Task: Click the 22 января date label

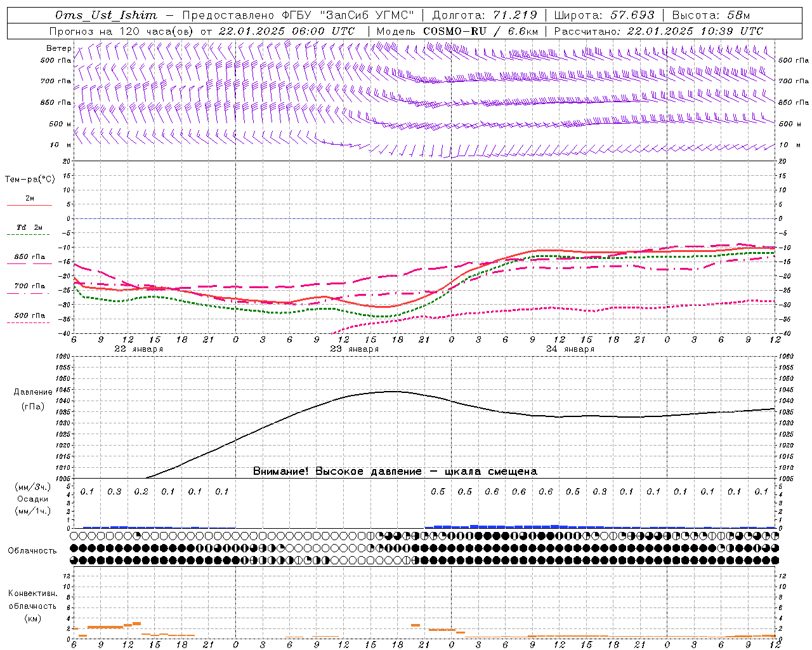Action: 138,349
